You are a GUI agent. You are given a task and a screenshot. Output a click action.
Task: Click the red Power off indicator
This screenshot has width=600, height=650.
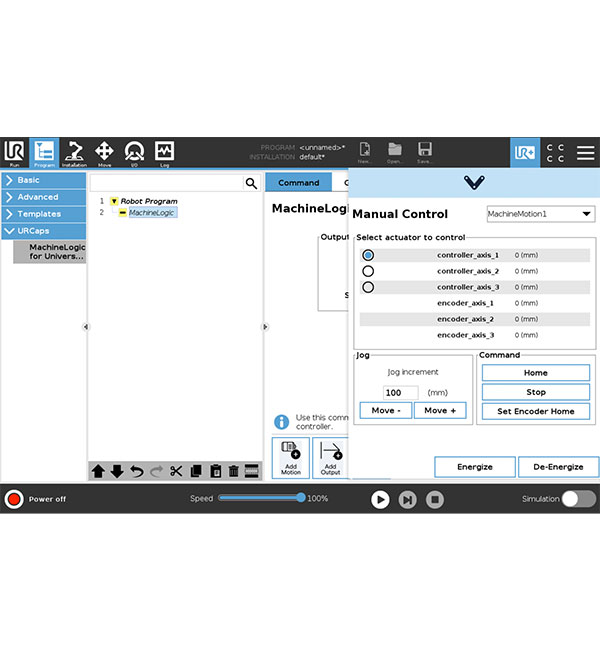(14, 499)
